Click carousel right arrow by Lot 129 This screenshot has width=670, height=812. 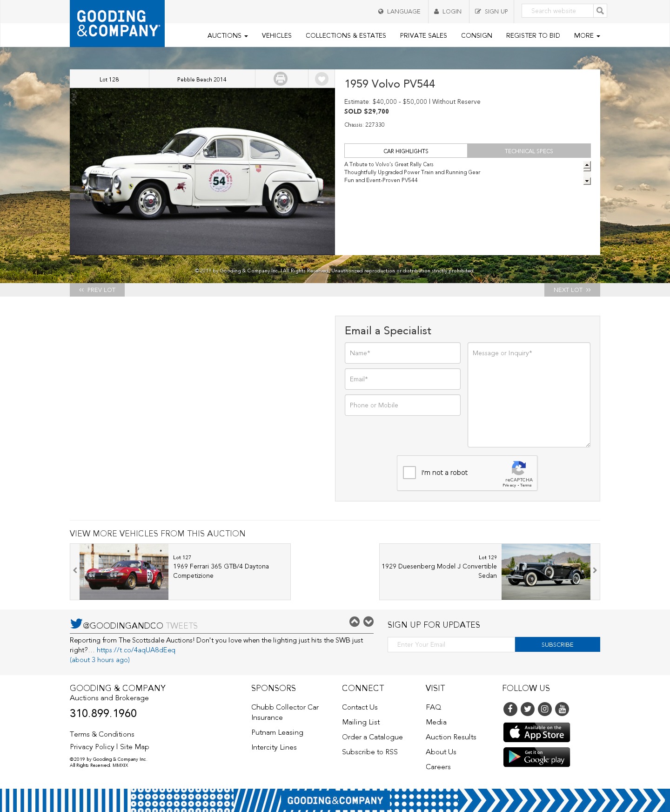[595, 570]
